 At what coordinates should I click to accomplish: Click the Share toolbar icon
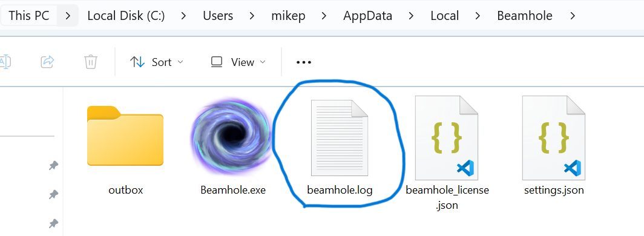pos(48,62)
